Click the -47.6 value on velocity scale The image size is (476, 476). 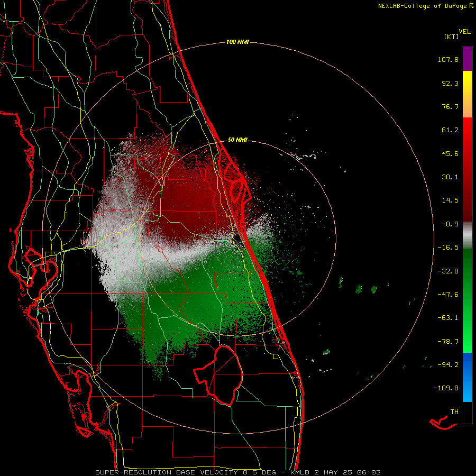point(448,295)
